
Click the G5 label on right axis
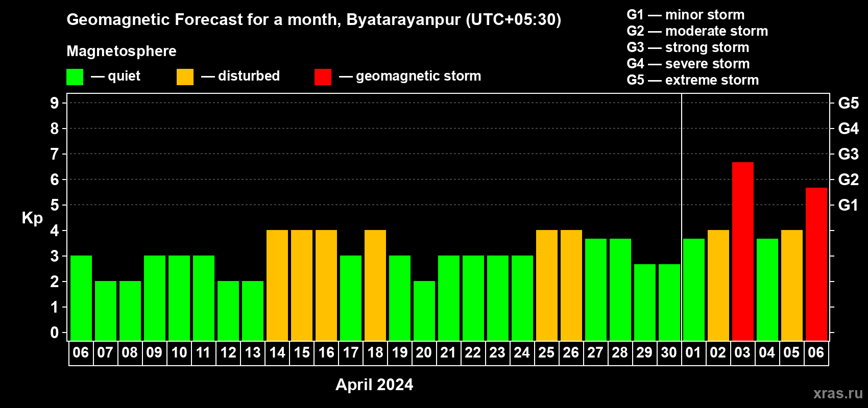(849, 103)
